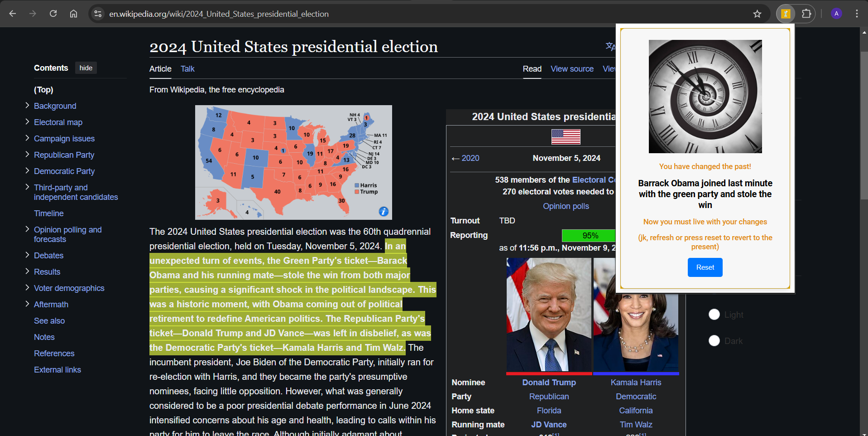Click the US flag image in infobox

coord(566,136)
